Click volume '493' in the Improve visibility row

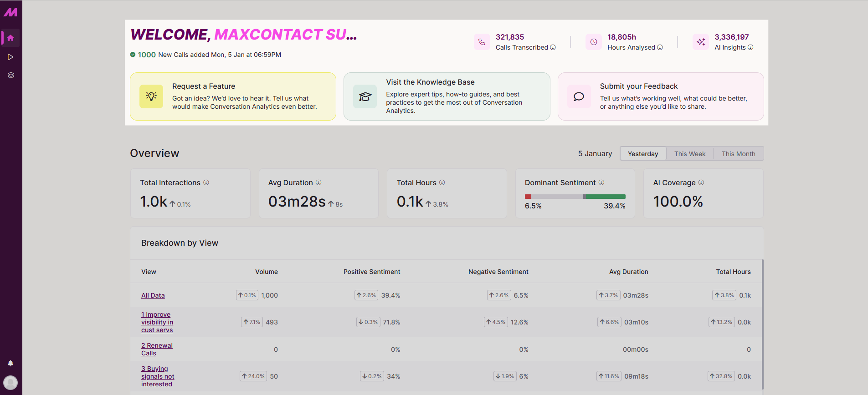[272, 322]
